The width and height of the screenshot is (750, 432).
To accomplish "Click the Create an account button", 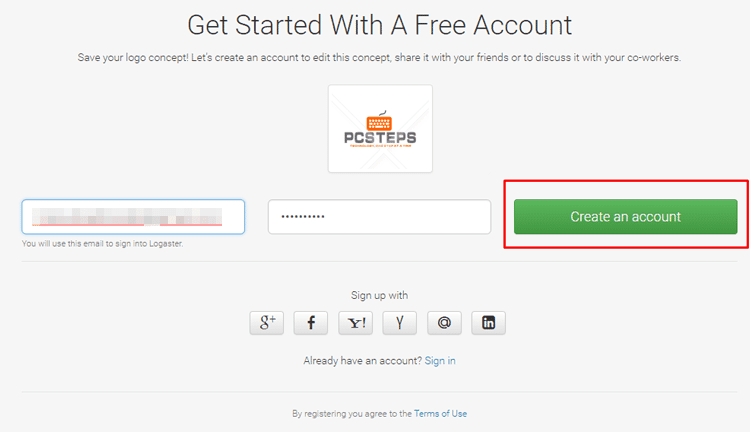I will click(x=626, y=217).
